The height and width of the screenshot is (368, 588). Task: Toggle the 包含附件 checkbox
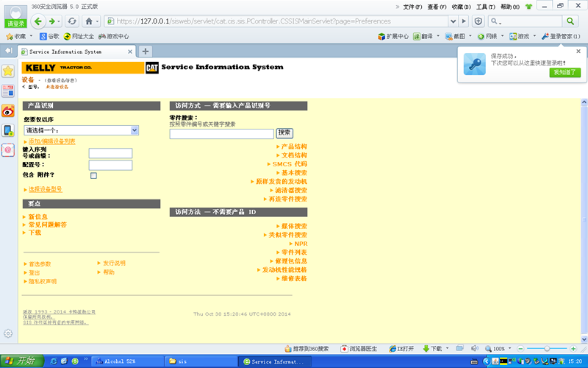coord(93,175)
